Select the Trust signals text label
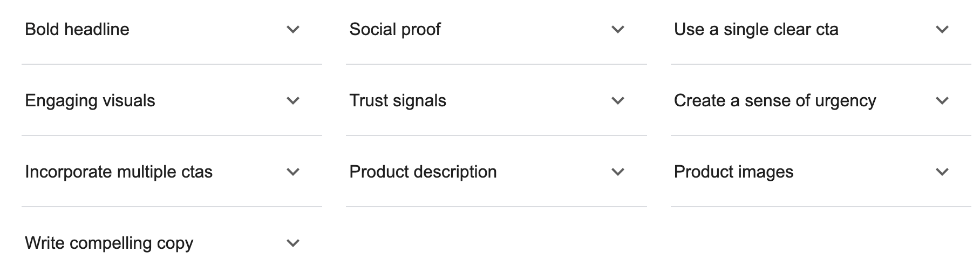980x272 pixels. 398,101
